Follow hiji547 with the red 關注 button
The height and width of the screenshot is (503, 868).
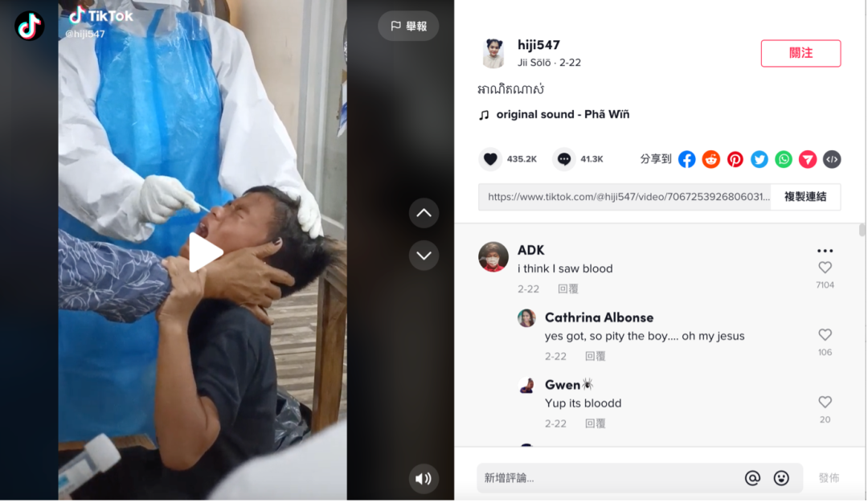tap(800, 53)
